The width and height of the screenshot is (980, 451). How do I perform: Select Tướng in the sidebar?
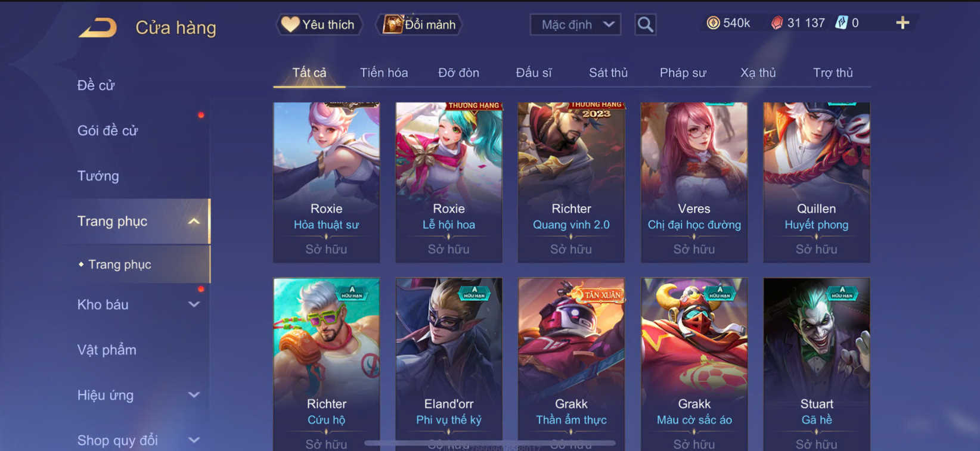pyautogui.click(x=98, y=176)
